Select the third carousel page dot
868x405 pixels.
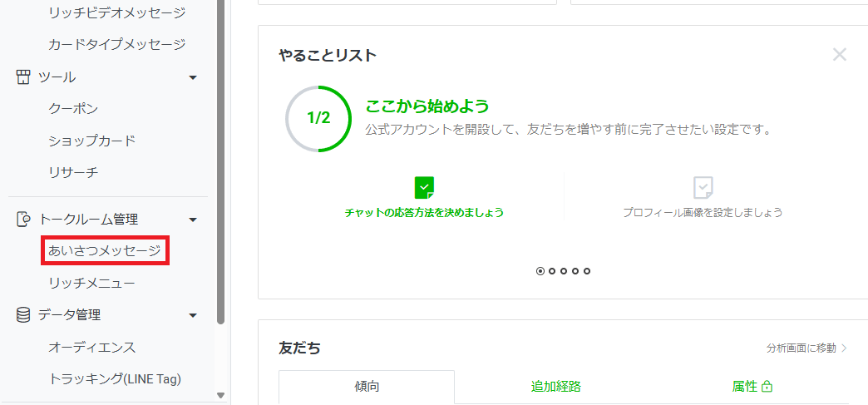[x=564, y=271]
